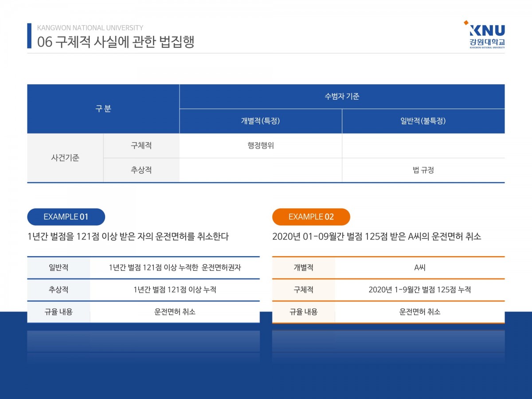Click the 사건기준 row label
The height and width of the screenshot is (399, 532).
(x=65, y=158)
